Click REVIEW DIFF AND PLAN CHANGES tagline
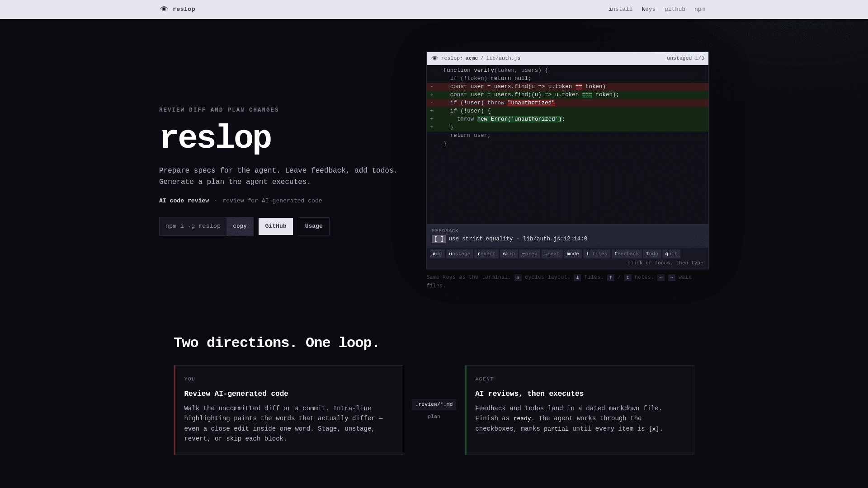This screenshot has height=488, width=868. click(219, 110)
